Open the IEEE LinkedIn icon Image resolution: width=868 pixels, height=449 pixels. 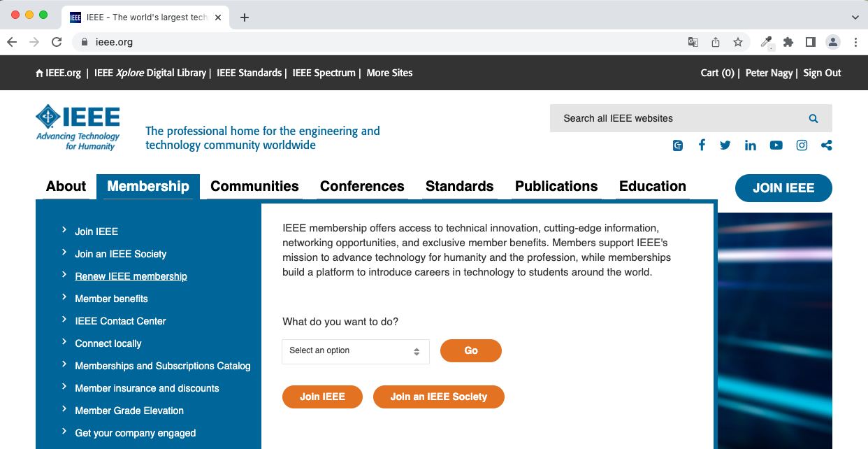coord(751,145)
